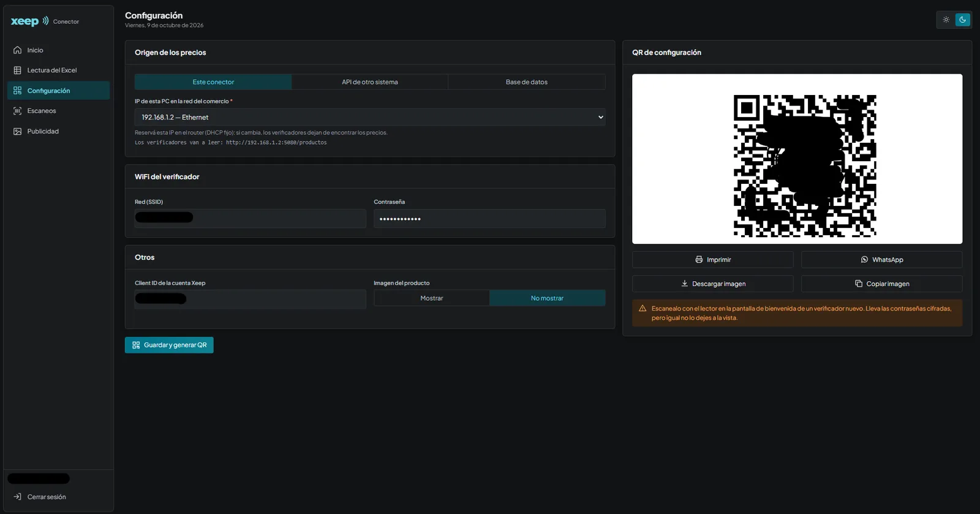Click the download arrow icon

[x=685, y=284]
